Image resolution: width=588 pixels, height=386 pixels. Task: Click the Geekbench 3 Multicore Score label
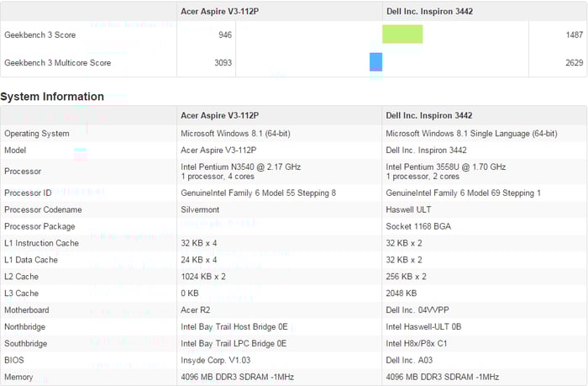tap(57, 63)
